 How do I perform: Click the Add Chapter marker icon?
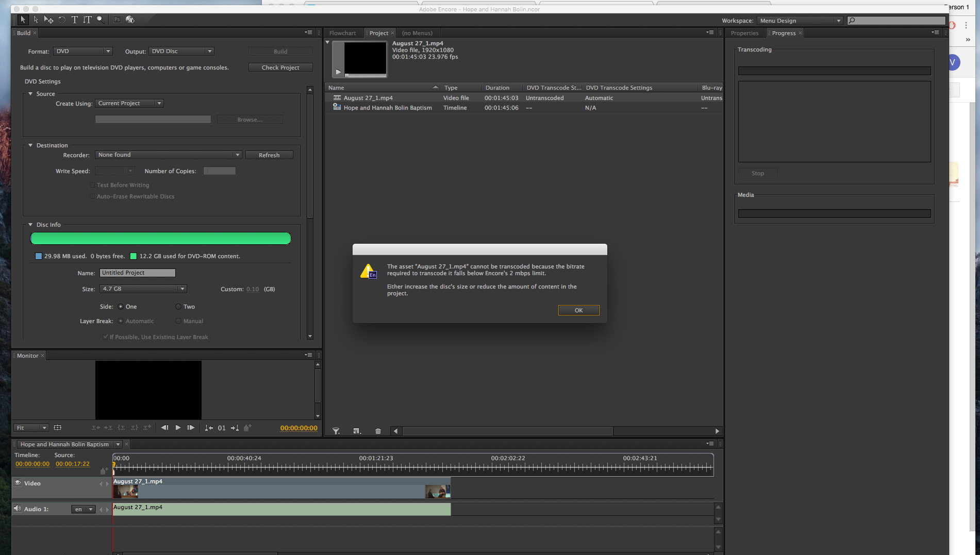point(247,428)
